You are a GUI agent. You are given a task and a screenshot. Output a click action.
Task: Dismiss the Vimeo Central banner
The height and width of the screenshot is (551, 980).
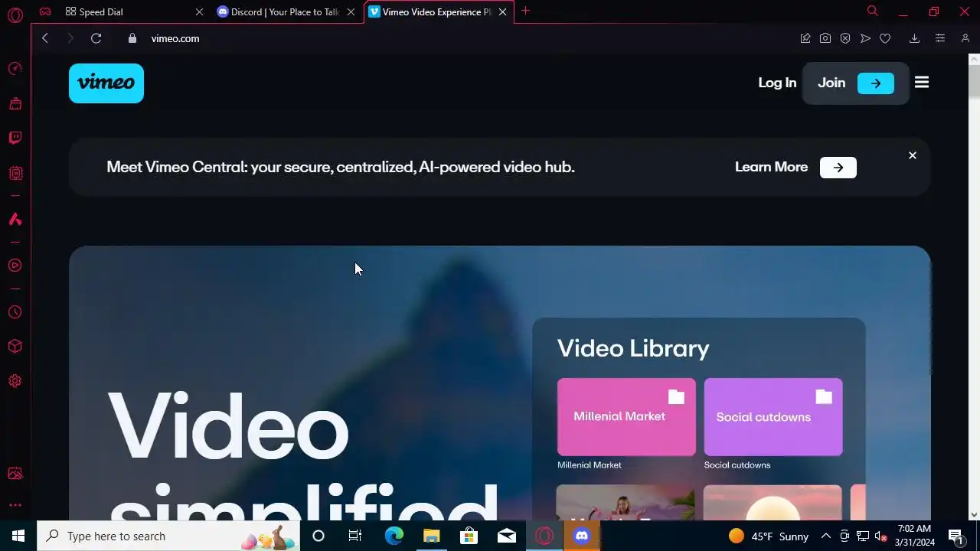[x=913, y=155]
